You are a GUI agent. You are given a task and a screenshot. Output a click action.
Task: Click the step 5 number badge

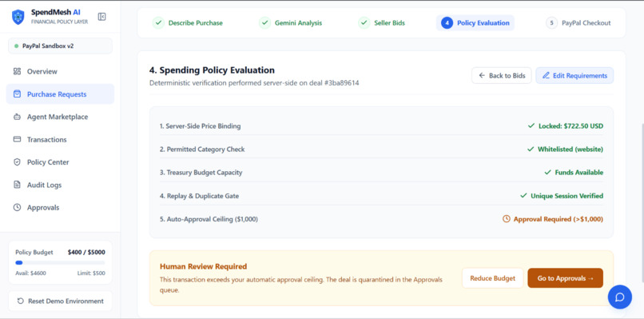[551, 23]
